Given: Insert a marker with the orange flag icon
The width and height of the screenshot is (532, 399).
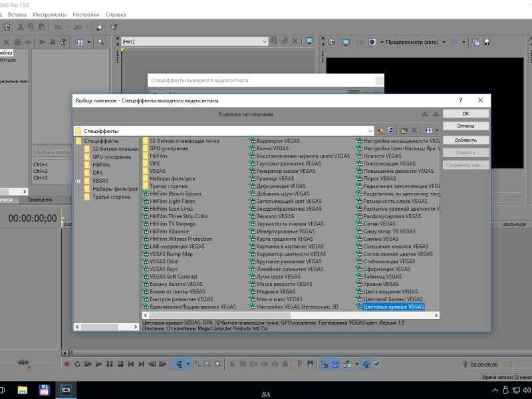Looking at the screenshot, I should (x=299, y=364).
